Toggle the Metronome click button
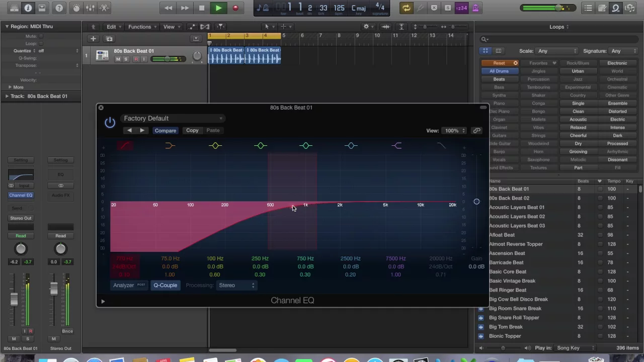Viewport: 644px width, 362px height. [x=475, y=8]
